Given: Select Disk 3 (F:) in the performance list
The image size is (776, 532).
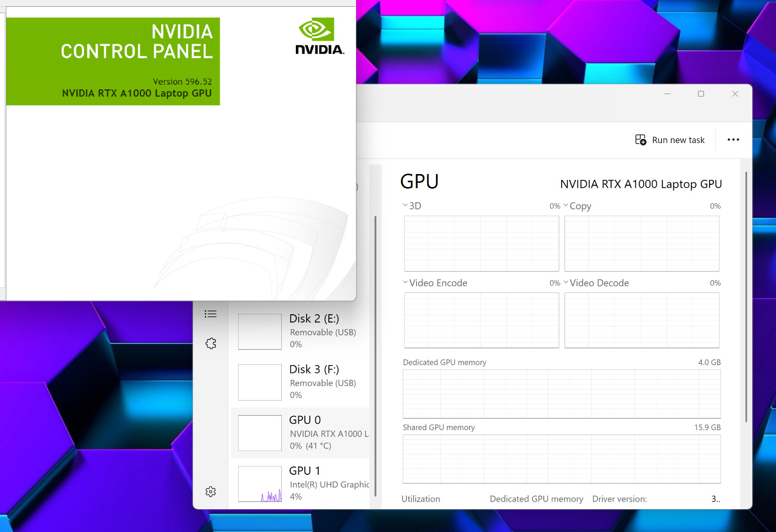Looking at the screenshot, I should coord(301,383).
